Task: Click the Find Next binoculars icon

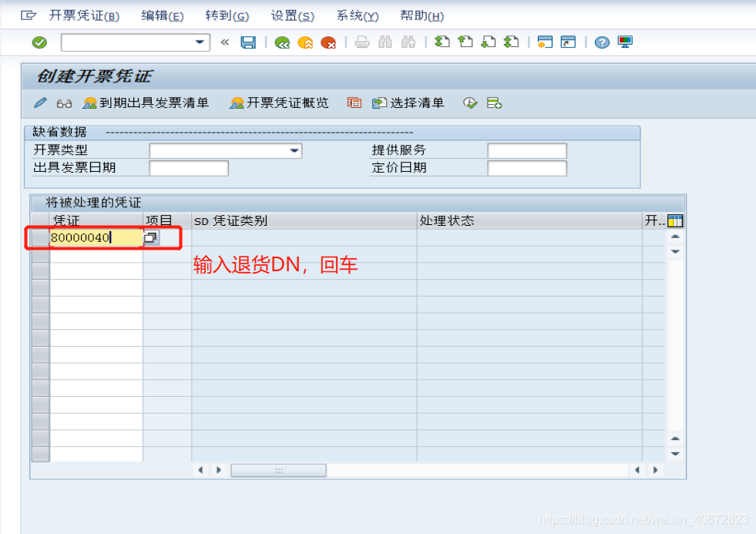Action: pyautogui.click(x=408, y=42)
